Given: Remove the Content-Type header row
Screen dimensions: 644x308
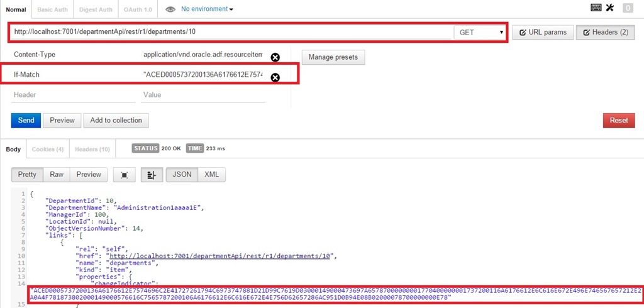Looking at the screenshot, I should coord(275,58).
